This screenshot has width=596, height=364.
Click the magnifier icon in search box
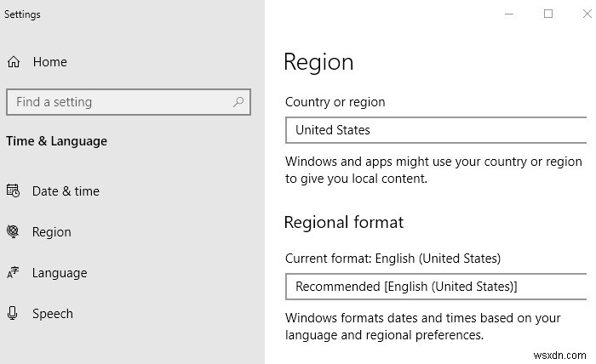pos(240,102)
